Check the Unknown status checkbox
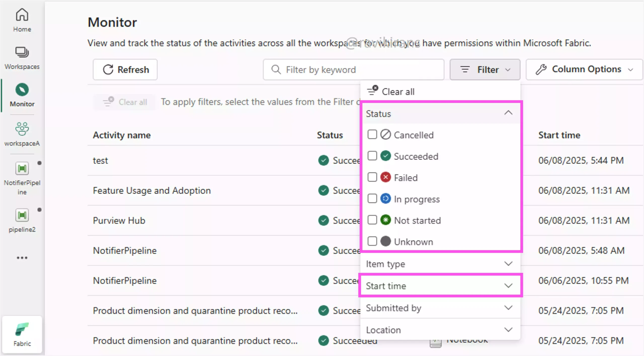The height and width of the screenshot is (356, 644). tap(372, 241)
